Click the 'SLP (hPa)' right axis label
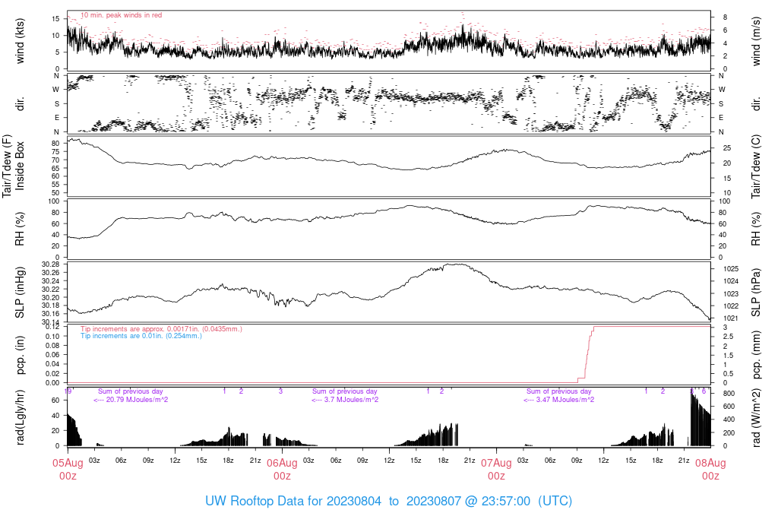 pos(756,293)
